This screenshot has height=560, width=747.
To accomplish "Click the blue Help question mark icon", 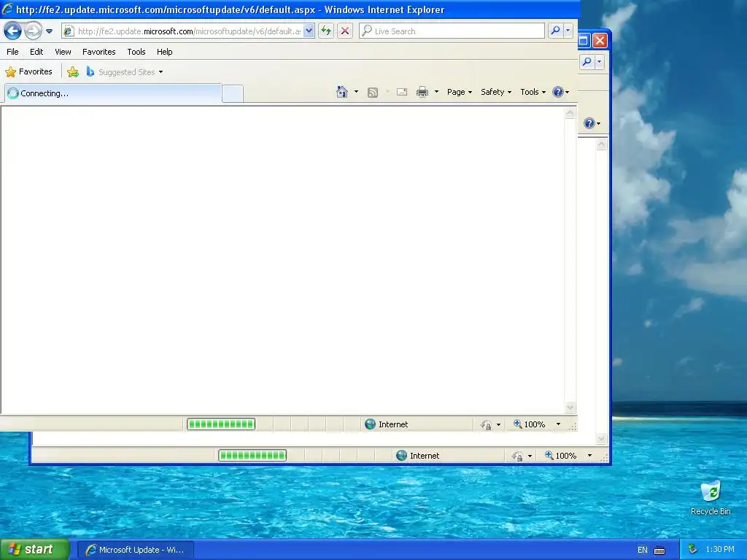I will 558,92.
